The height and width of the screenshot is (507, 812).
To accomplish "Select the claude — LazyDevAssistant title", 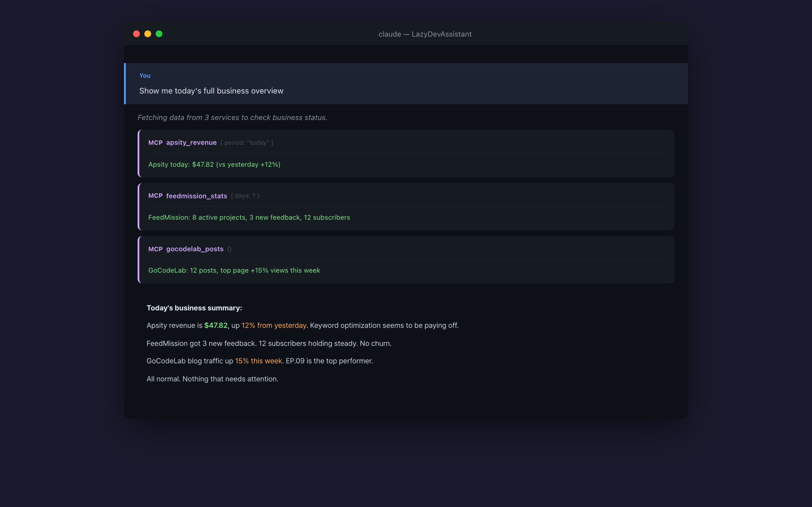I will (x=425, y=34).
